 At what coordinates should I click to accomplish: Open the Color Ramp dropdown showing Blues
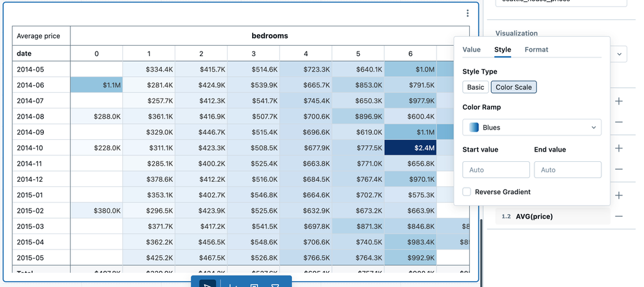click(x=532, y=128)
